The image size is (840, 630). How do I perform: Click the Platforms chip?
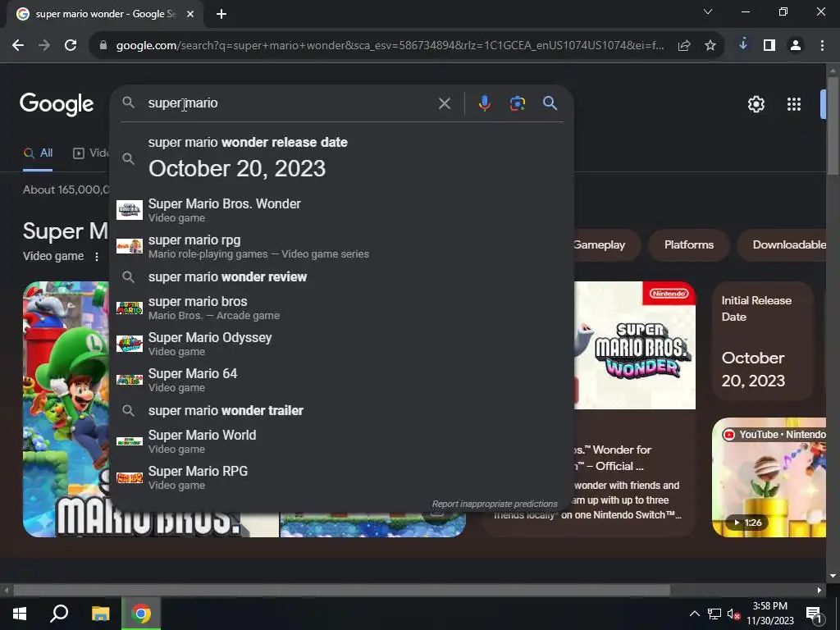click(x=689, y=244)
